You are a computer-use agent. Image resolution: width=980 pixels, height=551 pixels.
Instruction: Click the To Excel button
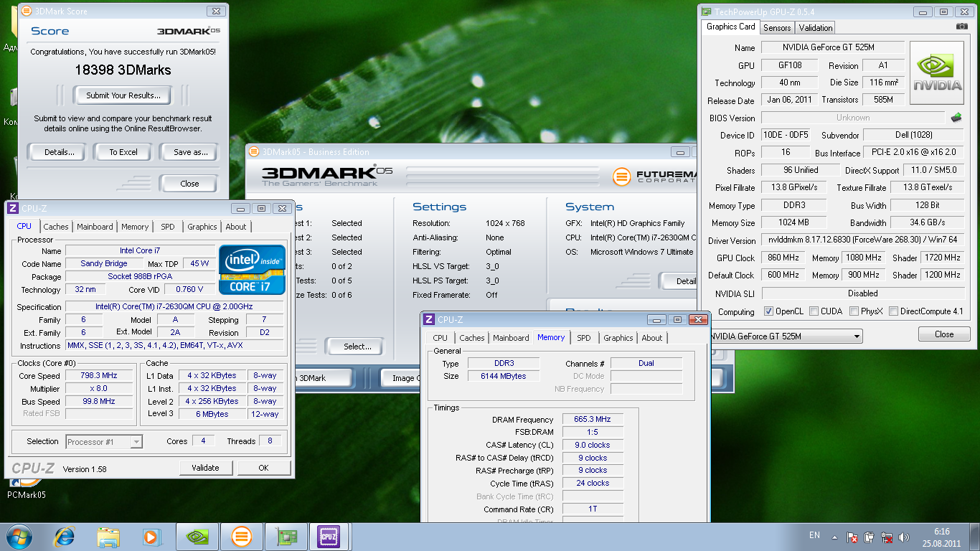coord(123,152)
